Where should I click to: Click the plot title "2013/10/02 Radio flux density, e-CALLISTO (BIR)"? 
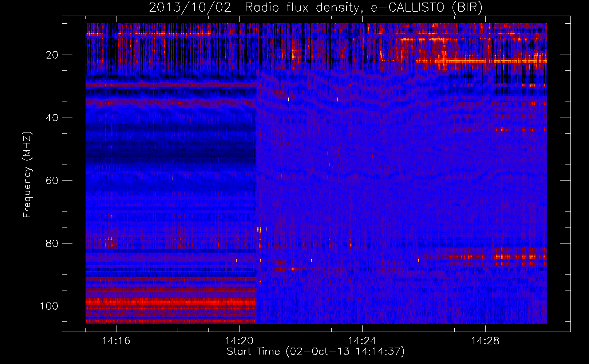[316, 8]
